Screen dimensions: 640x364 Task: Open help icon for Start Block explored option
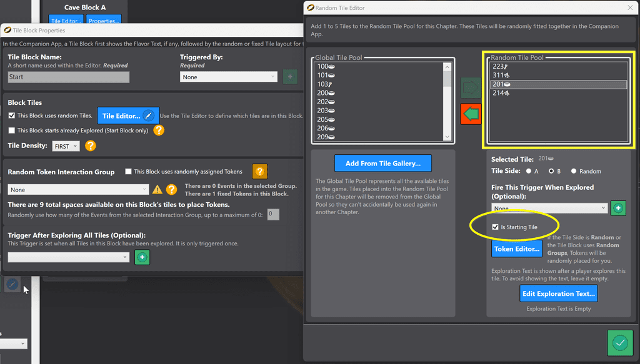pos(159,130)
